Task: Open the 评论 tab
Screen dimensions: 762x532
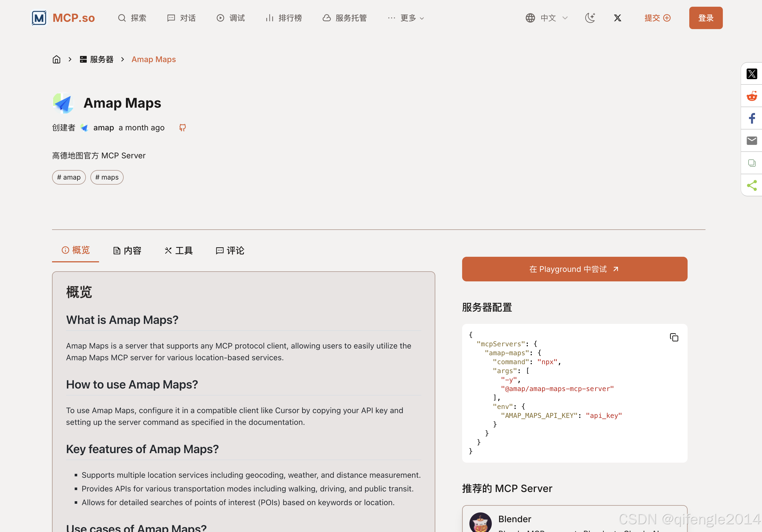Action: (x=230, y=251)
